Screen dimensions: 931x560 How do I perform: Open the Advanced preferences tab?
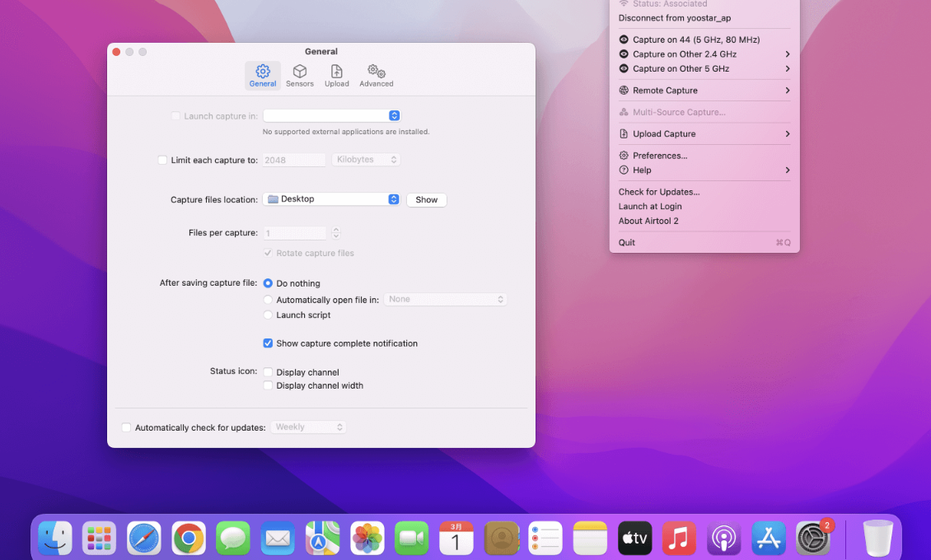[376, 76]
